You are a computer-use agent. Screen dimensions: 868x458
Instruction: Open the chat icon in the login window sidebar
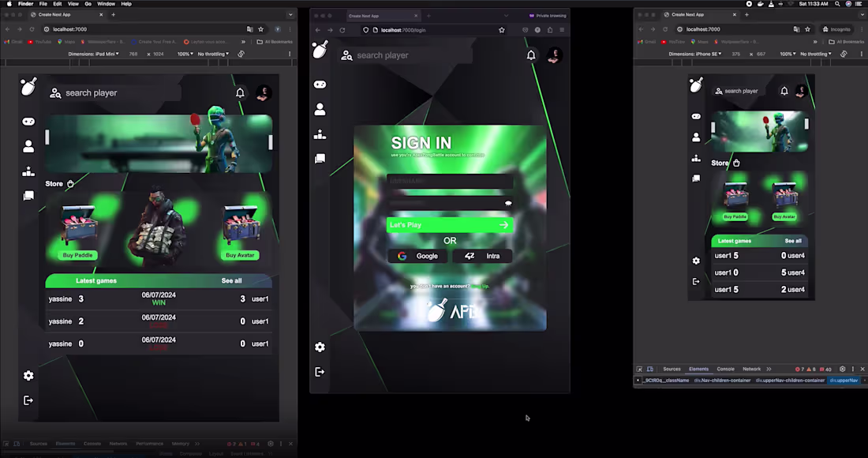320,159
